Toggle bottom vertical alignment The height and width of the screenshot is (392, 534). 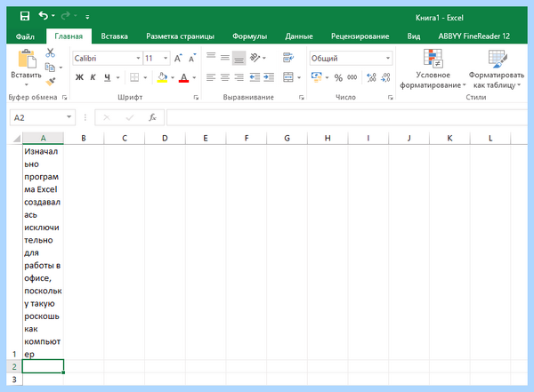click(239, 58)
